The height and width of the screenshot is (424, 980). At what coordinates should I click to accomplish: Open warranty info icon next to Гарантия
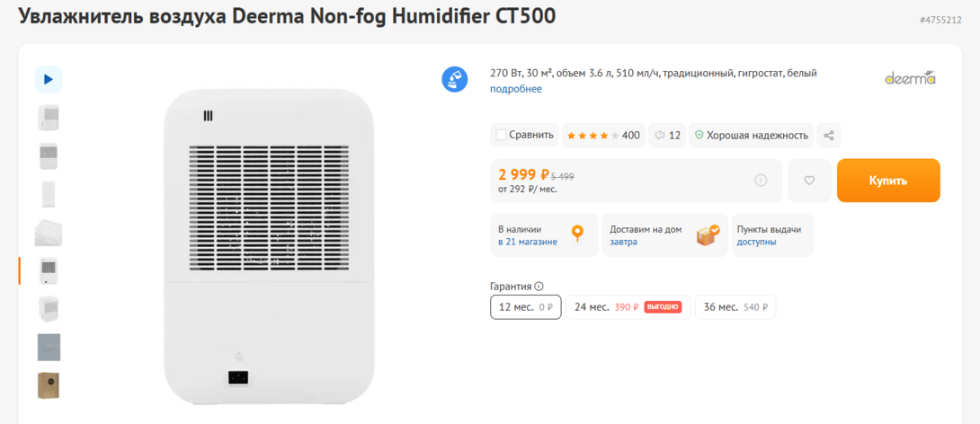pyautogui.click(x=539, y=287)
